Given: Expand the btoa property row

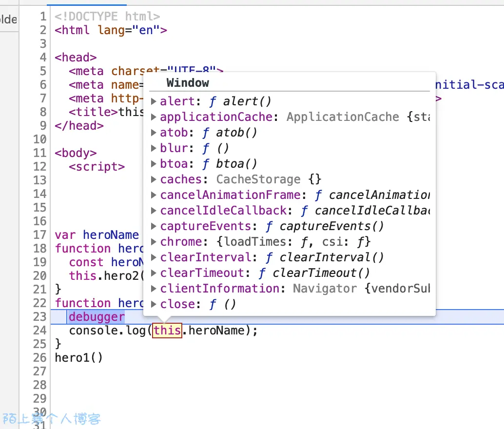Looking at the screenshot, I should click(x=154, y=164).
